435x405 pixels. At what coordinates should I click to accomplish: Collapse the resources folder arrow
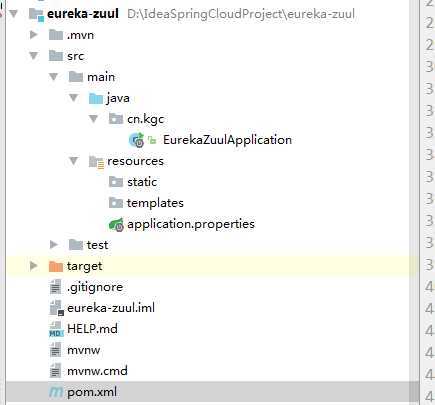(74, 161)
